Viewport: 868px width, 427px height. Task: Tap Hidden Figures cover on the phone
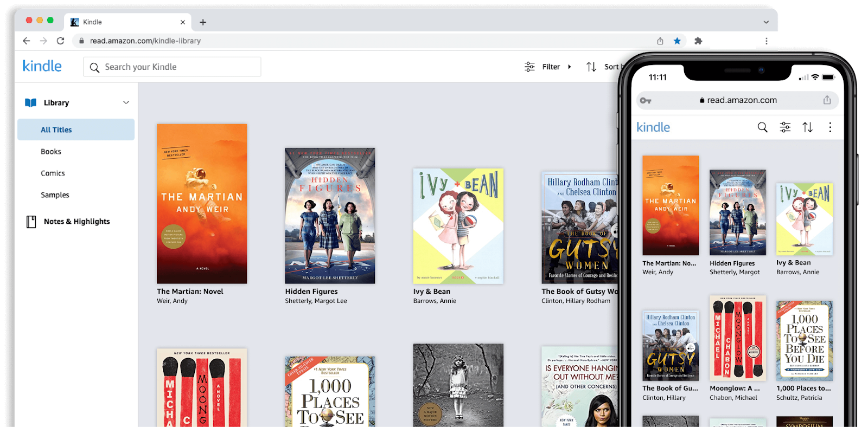(x=738, y=212)
